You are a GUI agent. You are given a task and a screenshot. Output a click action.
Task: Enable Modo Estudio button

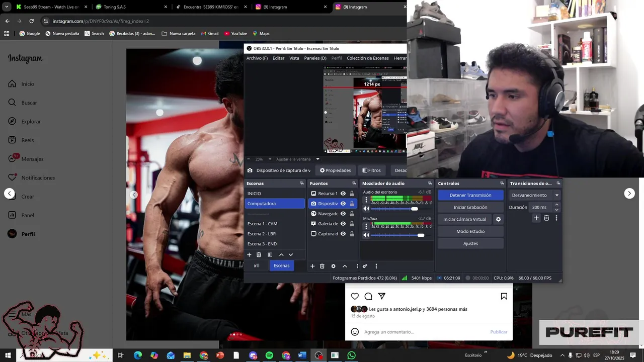tap(470, 231)
